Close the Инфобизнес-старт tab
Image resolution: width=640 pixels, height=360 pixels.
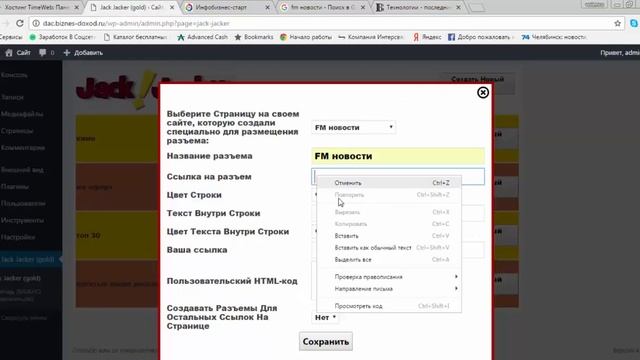tap(267, 7)
